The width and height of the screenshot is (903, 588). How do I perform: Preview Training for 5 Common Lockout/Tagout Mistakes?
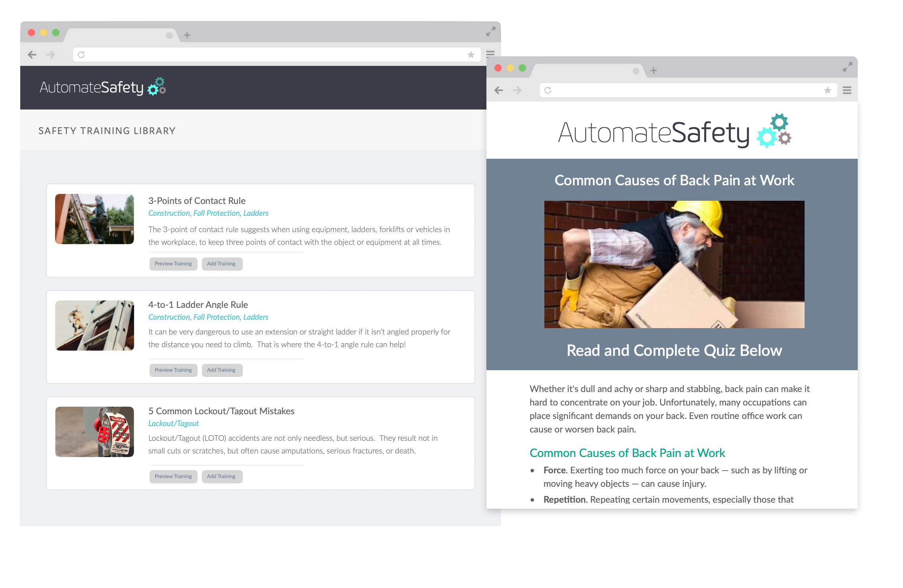click(173, 477)
